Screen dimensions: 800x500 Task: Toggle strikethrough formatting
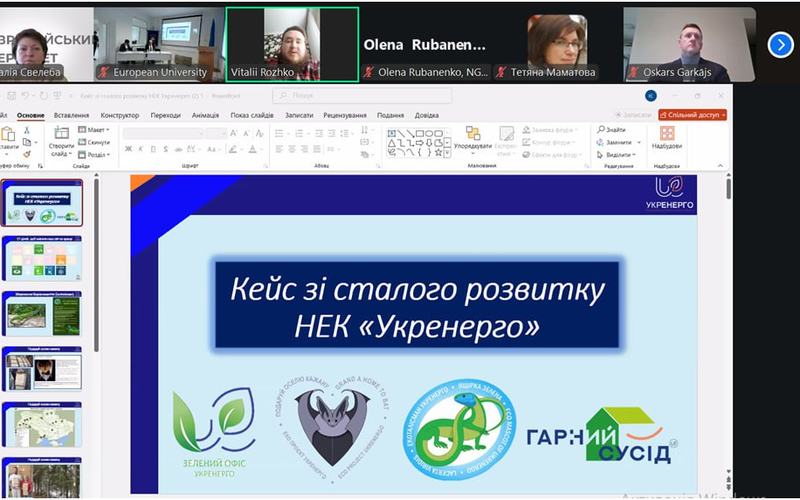(178, 149)
